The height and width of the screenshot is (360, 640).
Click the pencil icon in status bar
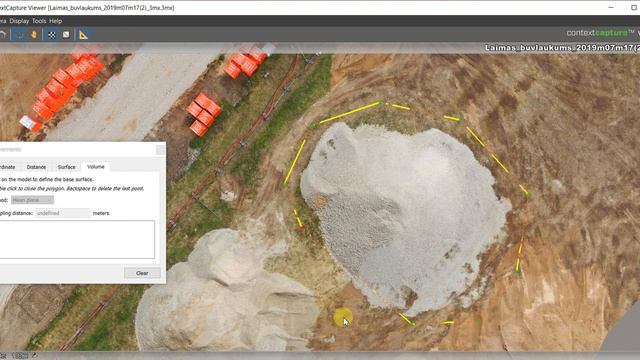[x=35, y=356]
